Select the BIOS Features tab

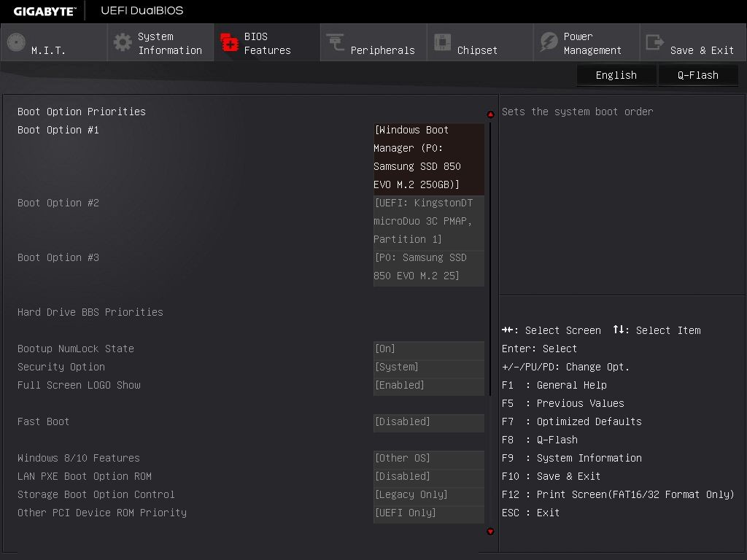(x=267, y=42)
